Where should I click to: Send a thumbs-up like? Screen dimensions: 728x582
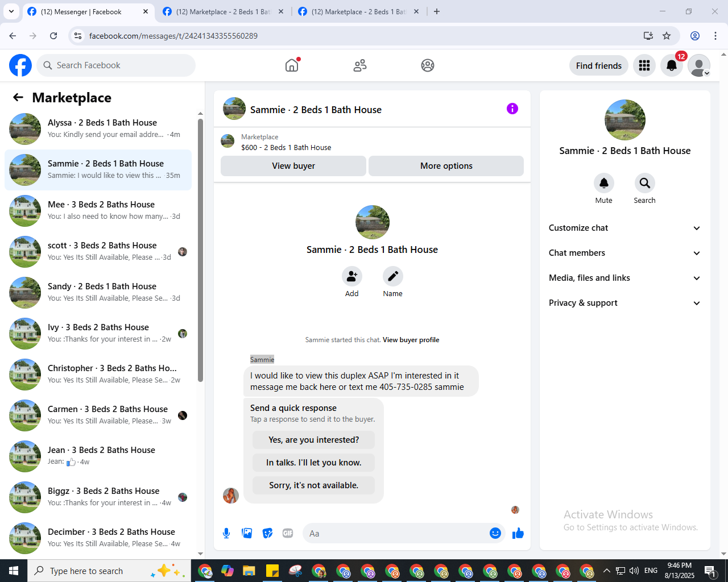coord(518,533)
